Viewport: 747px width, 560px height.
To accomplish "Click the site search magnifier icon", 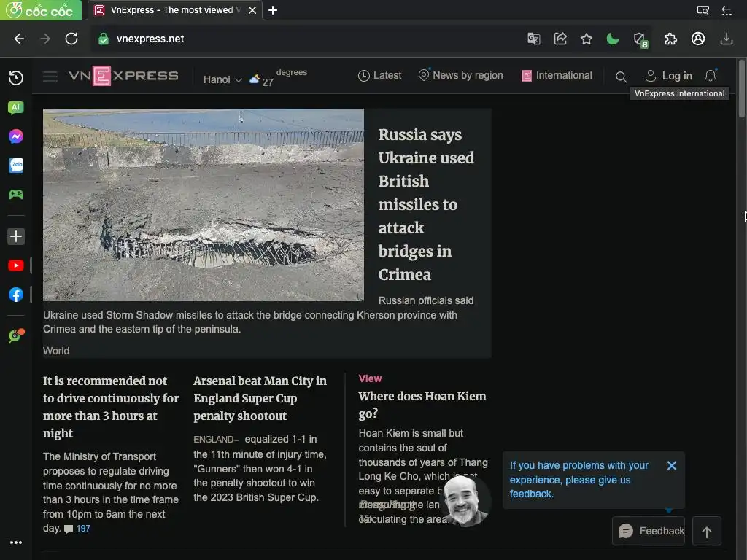I will [x=621, y=77].
